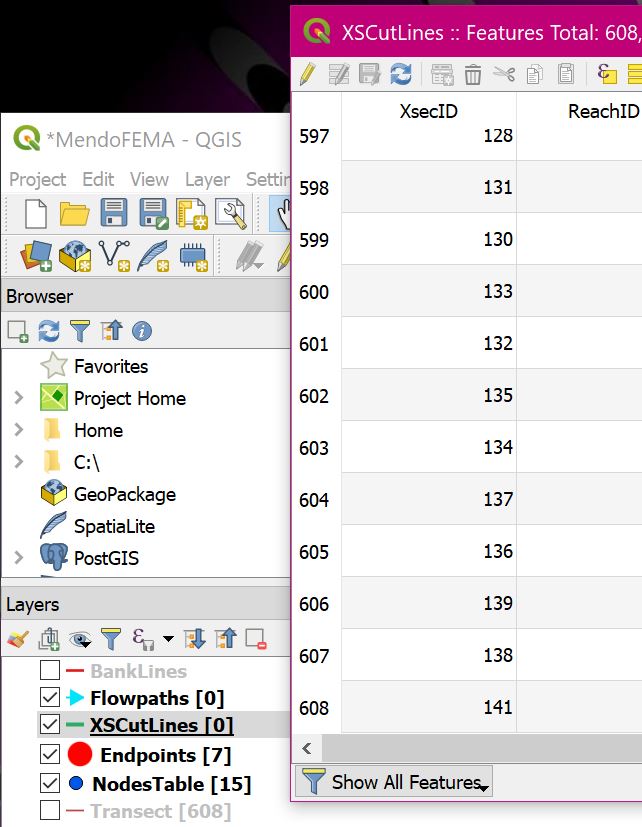Uncheck Flowpaths layer visibility

click(50, 697)
